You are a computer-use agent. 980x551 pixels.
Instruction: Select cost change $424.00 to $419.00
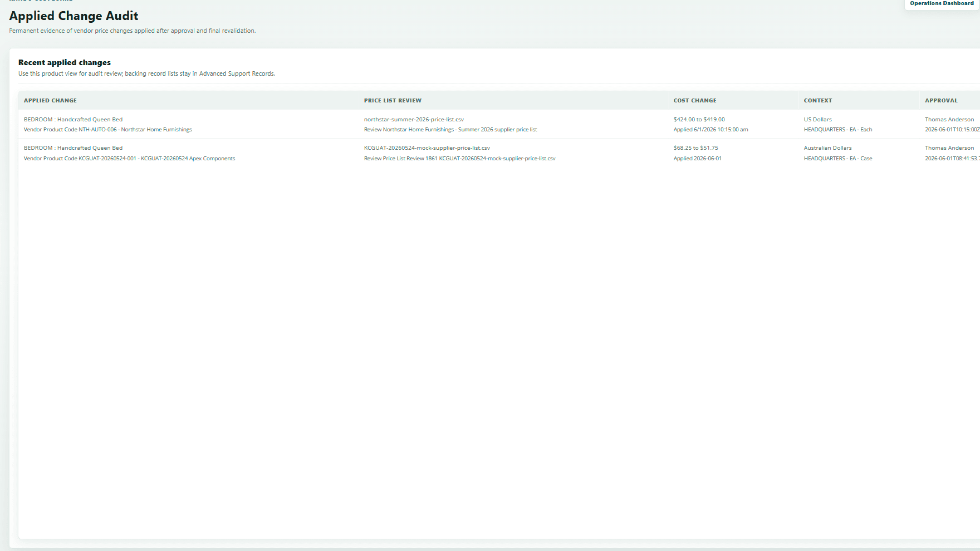coord(699,120)
